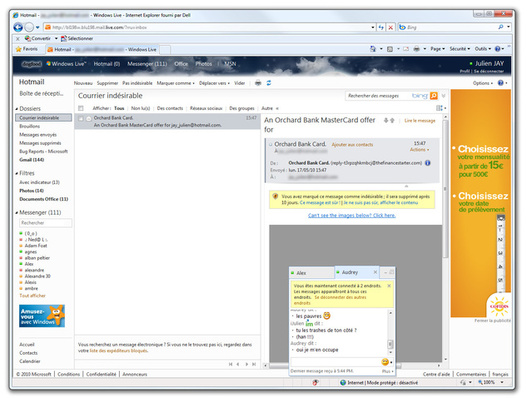The image size is (527, 398).
Task: Tick the Orchard Bank Card message checkbox
Action: tap(81, 119)
